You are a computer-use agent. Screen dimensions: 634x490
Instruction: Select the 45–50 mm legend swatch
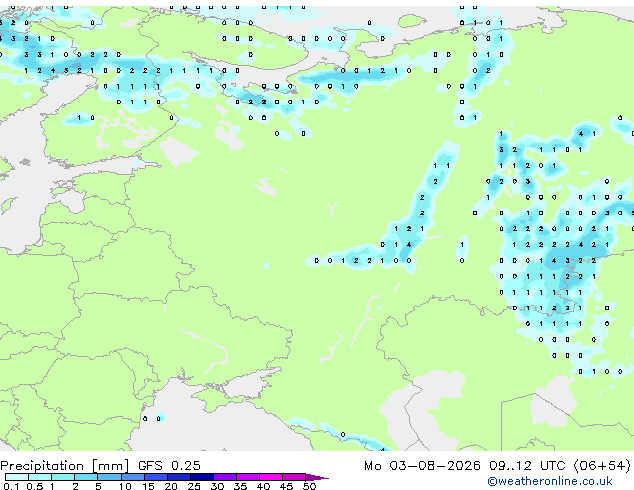[x=294, y=477]
